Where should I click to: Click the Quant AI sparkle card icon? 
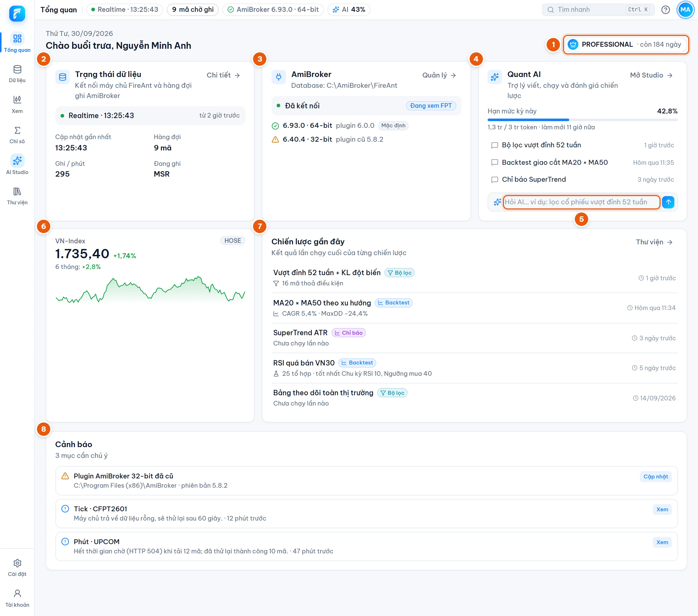(x=495, y=77)
